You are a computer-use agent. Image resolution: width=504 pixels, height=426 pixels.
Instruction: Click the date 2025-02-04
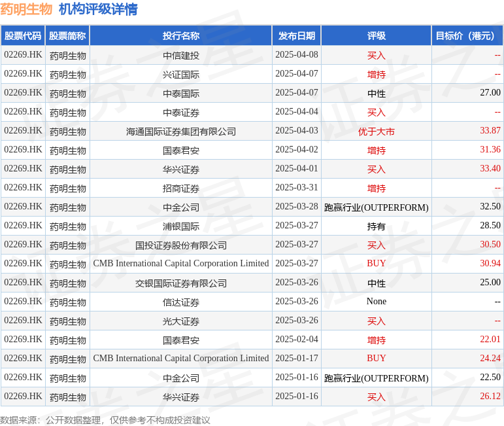tap(297, 340)
